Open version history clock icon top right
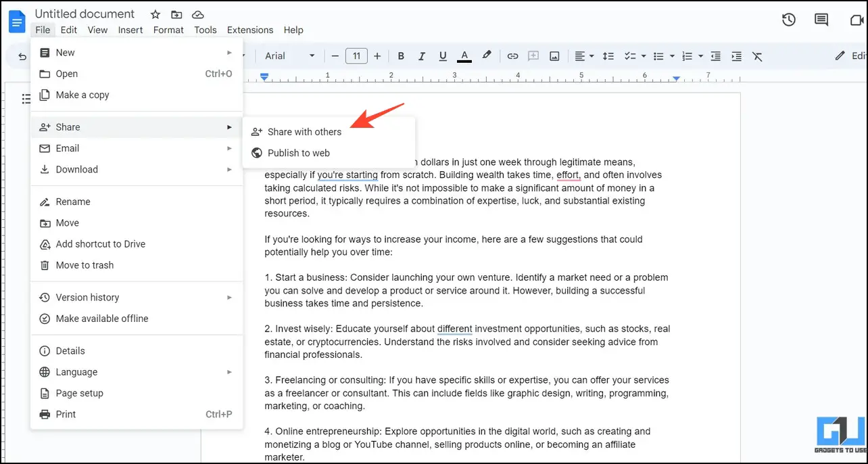 coord(789,20)
